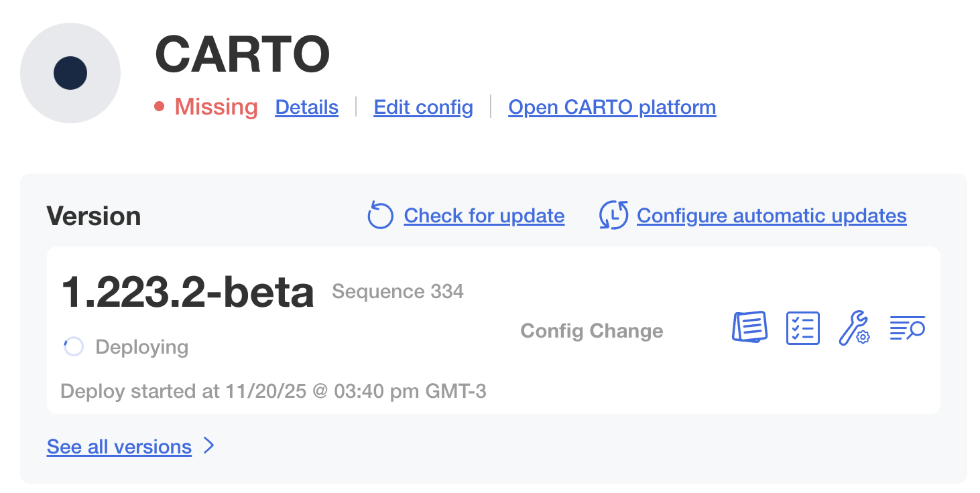Select the 1.223.2-beta version number
This screenshot has height=493, width=980.
tap(188, 293)
